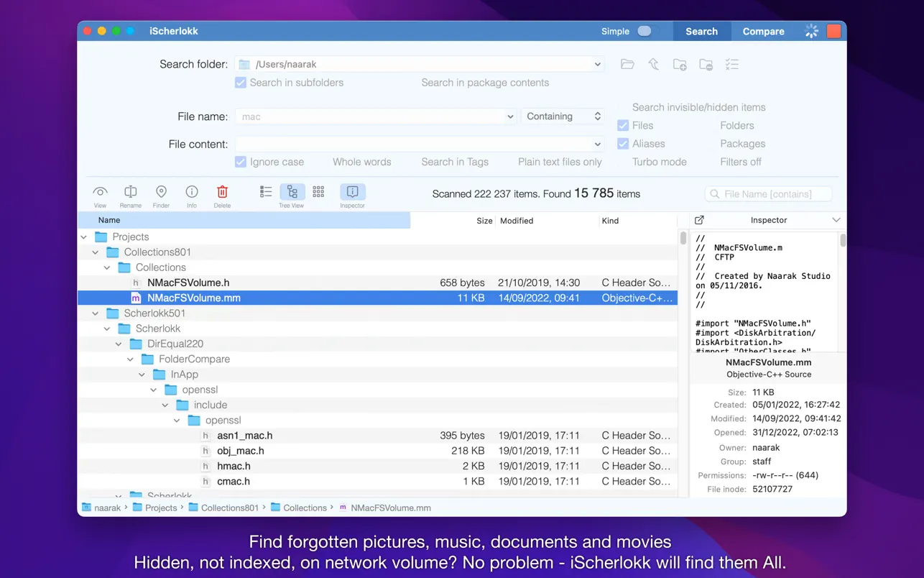Collapse the Projects folder tree
Viewport: 924px width, 578px height.
tap(84, 237)
